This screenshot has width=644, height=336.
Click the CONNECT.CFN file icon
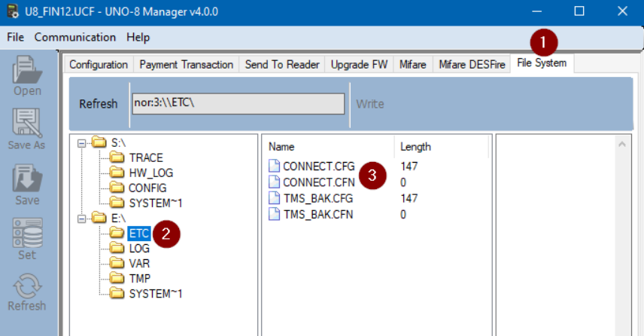(274, 182)
